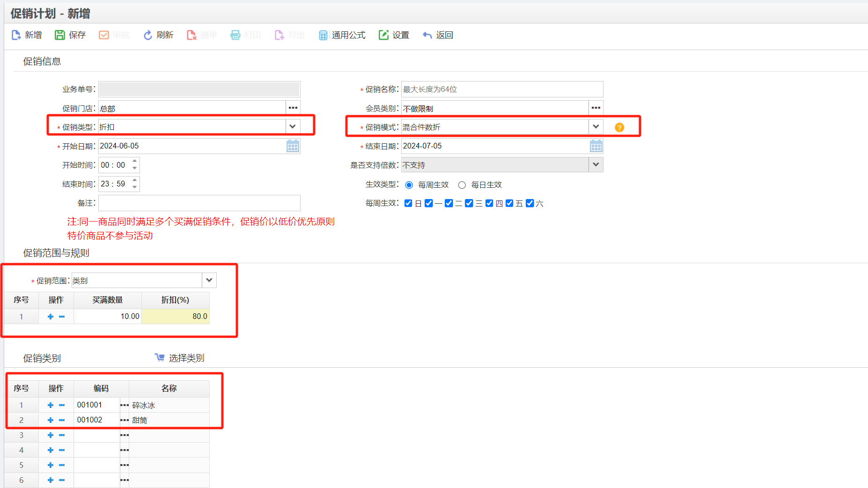Add a row after category 001002

[x=51, y=420]
